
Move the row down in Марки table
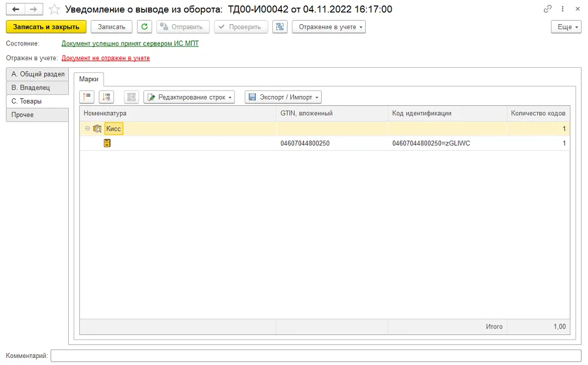click(106, 97)
